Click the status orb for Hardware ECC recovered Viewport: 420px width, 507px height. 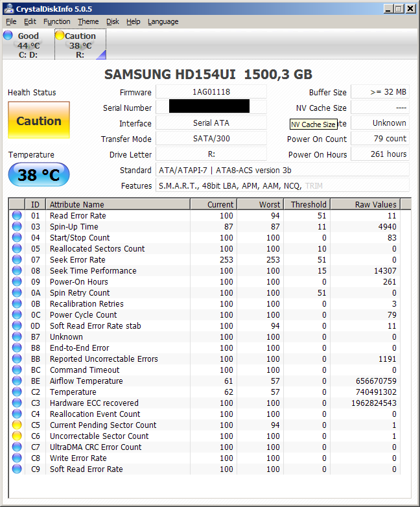tap(17, 403)
